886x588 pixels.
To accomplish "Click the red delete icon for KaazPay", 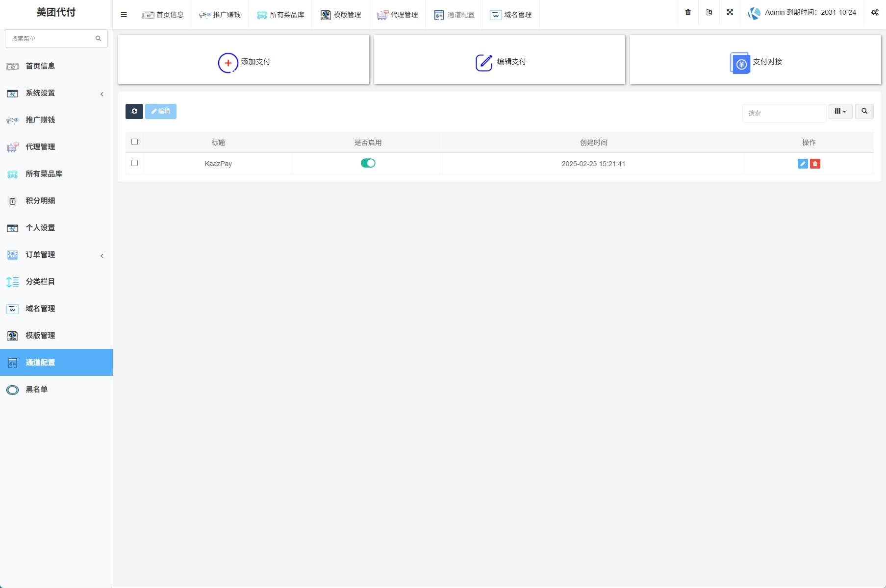I will [815, 164].
